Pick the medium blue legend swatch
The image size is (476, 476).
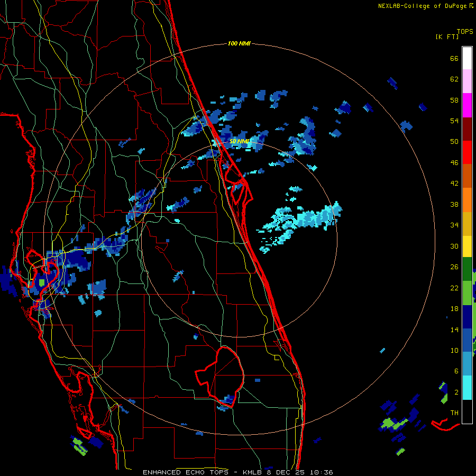click(x=467, y=340)
